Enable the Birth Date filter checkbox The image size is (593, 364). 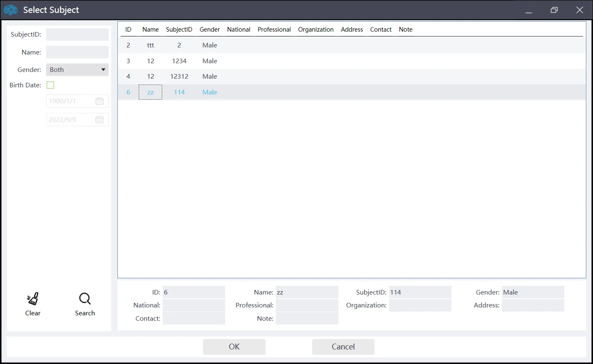click(50, 85)
